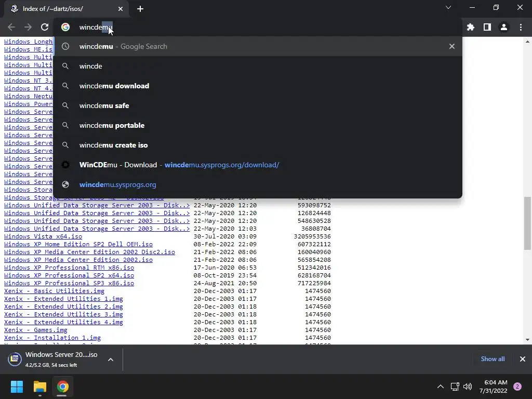Download Windows XP Professional SP3 x86.iso
This screenshot has height=399, width=532.
[69, 283]
